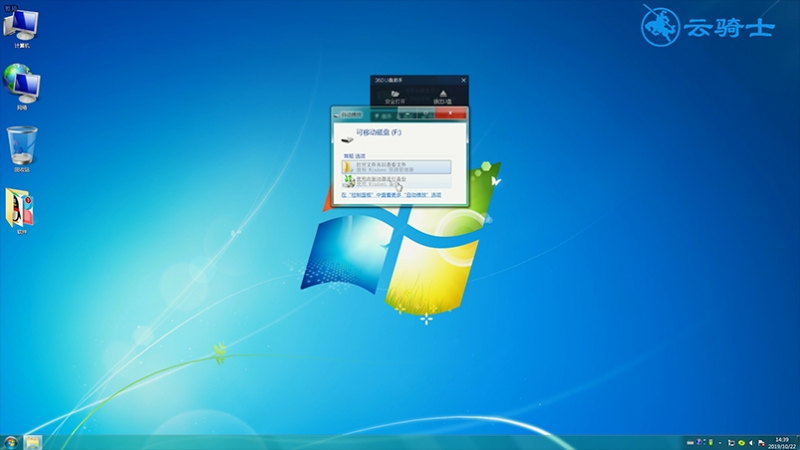This screenshot has height=450, width=800.
Task: Click the Windows Start button
Action: pos(10,442)
